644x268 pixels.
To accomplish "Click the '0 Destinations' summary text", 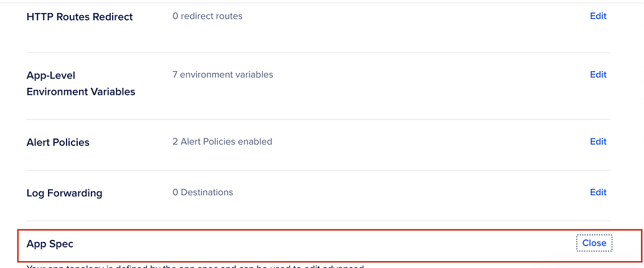I will 203,192.
